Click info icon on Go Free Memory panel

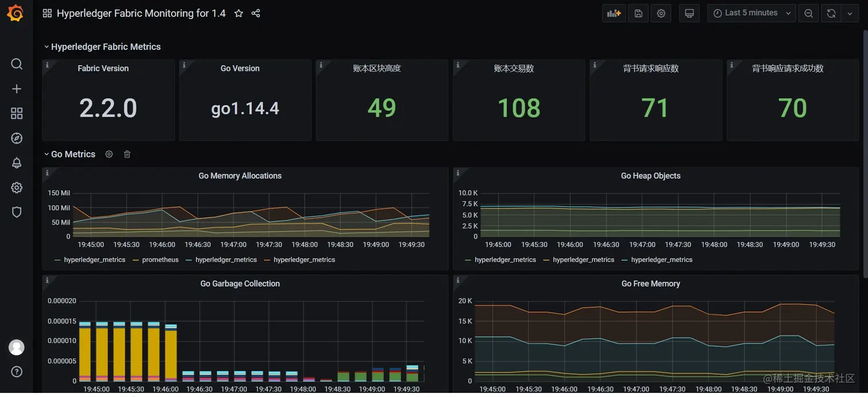(458, 280)
